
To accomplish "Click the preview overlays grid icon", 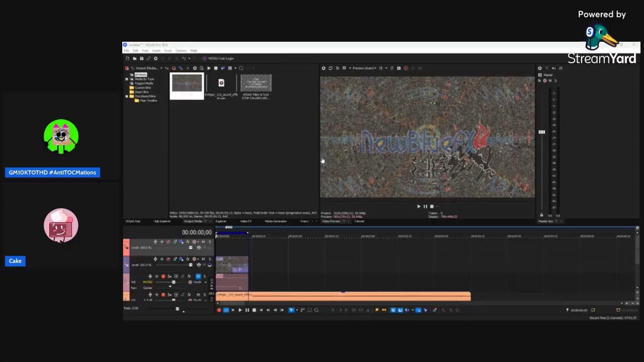I will tap(381, 68).
